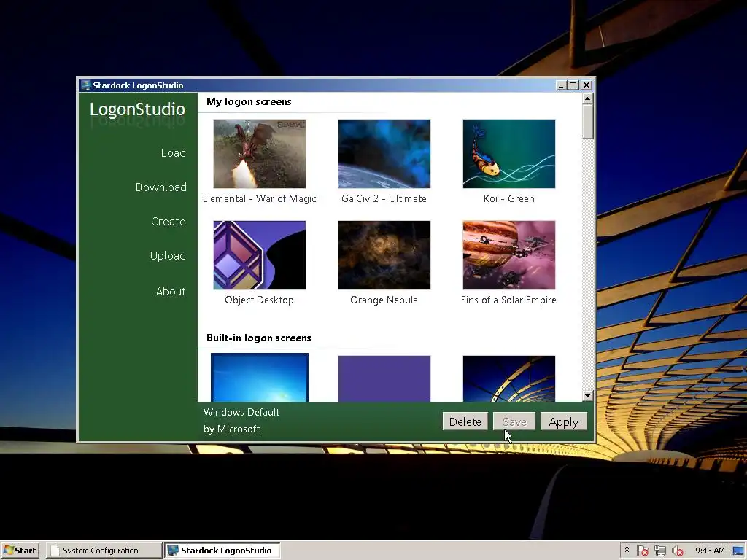This screenshot has width=747, height=560.
Task: Click the 'GalCiv 2 - Ultimate' label
Action: tap(384, 198)
